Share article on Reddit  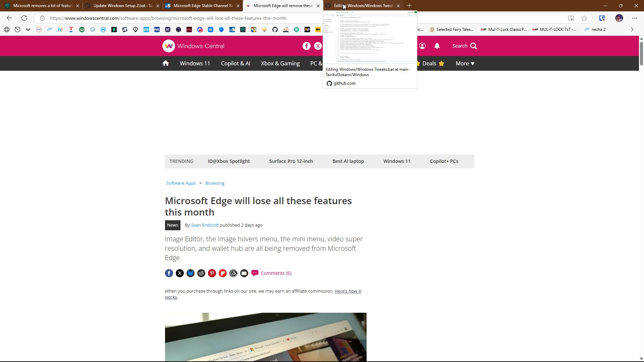tap(201, 274)
